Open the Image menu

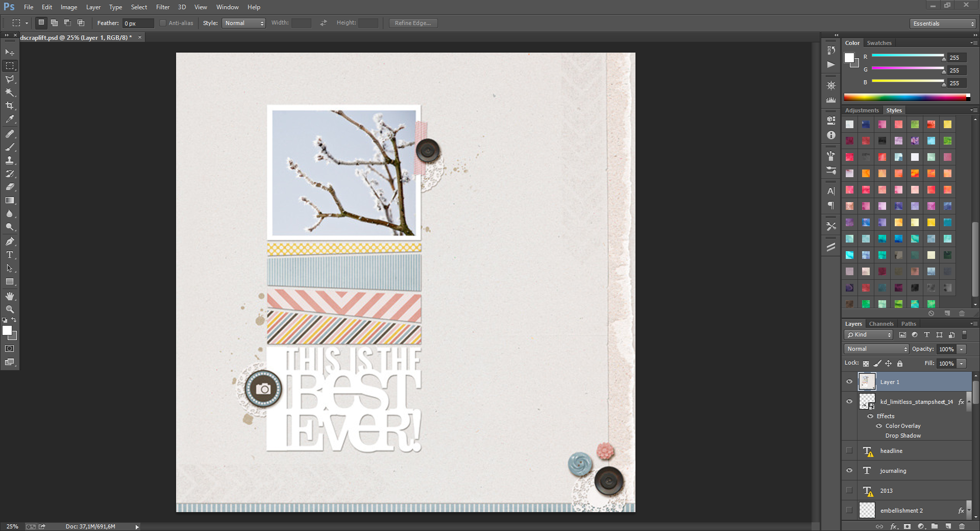click(69, 7)
